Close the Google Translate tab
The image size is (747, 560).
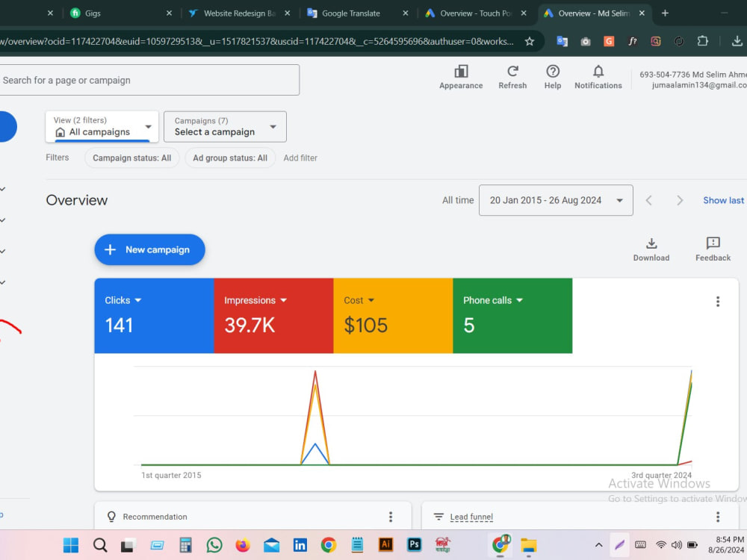pyautogui.click(x=406, y=13)
